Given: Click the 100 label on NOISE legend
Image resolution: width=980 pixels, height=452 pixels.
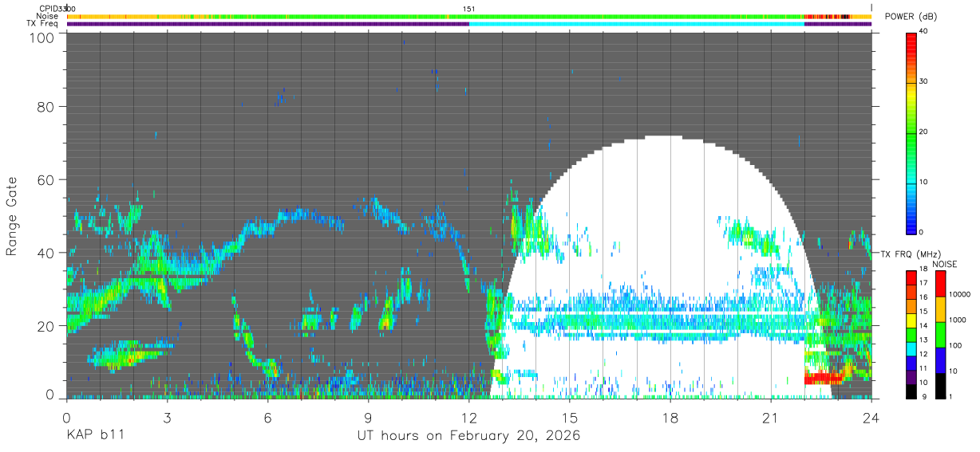Looking at the screenshot, I should coord(954,345).
